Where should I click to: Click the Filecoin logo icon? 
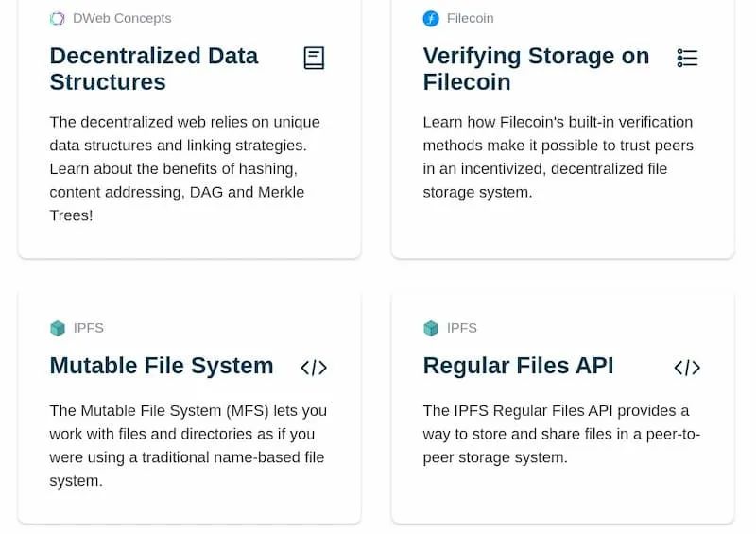(x=431, y=19)
